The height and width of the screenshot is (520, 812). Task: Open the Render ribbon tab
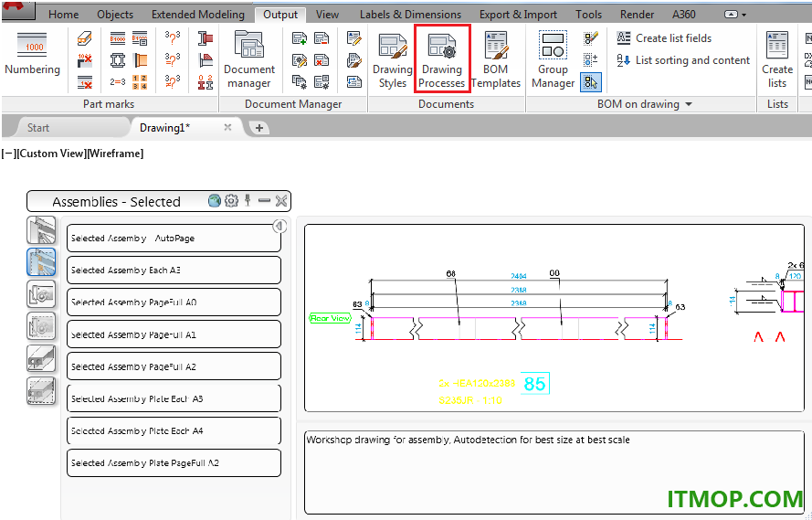(x=637, y=15)
